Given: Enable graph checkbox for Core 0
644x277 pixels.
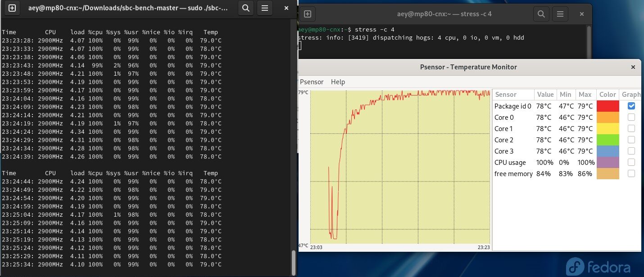Looking at the screenshot, I should pyautogui.click(x=631, y=117).
